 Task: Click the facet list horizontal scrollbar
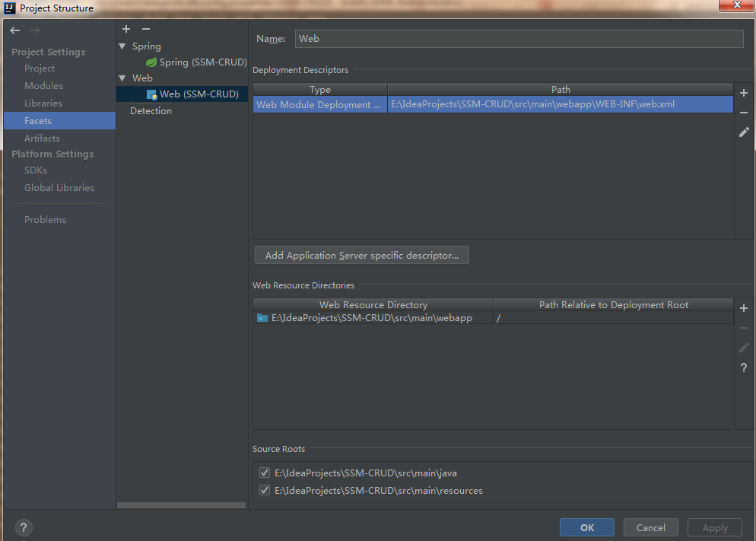(181, 505)
